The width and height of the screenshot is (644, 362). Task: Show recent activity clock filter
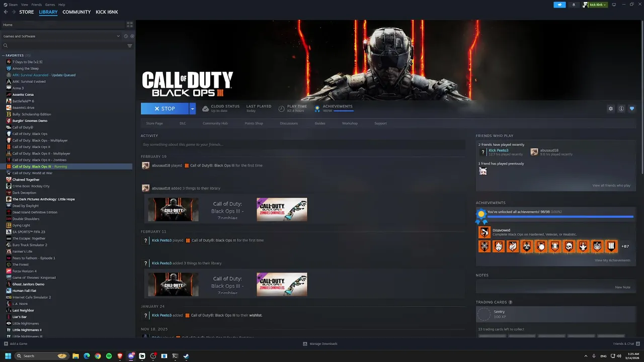126,36
